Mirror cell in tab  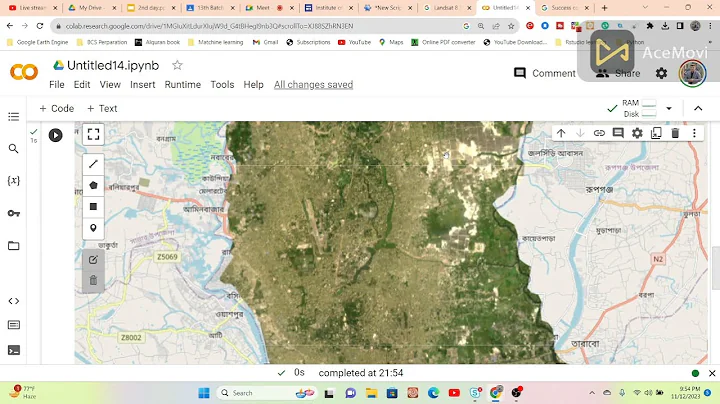656,133
